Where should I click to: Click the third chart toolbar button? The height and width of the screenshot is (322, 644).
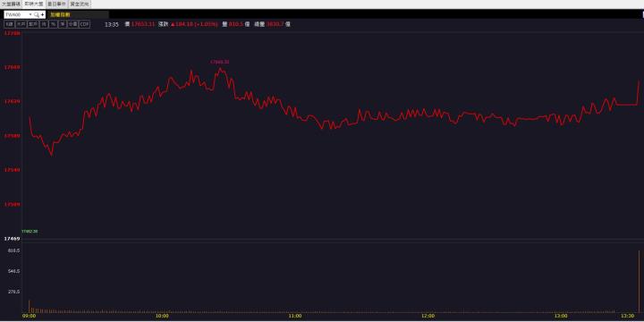click(x=33, y=24)
